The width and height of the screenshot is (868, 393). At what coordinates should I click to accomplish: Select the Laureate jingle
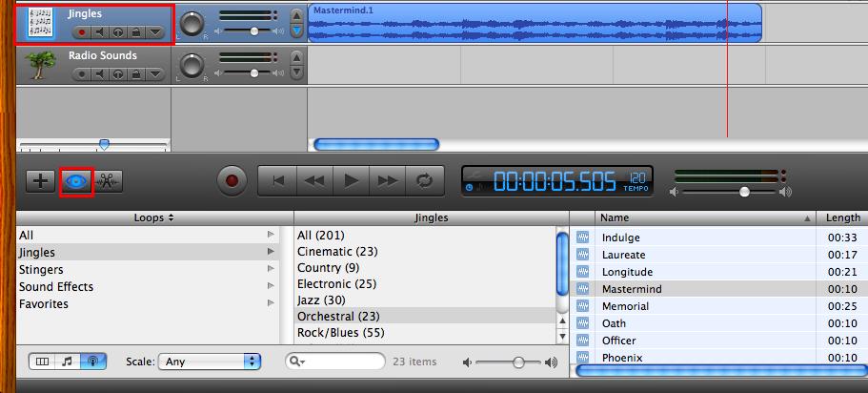tap(719, 255)
